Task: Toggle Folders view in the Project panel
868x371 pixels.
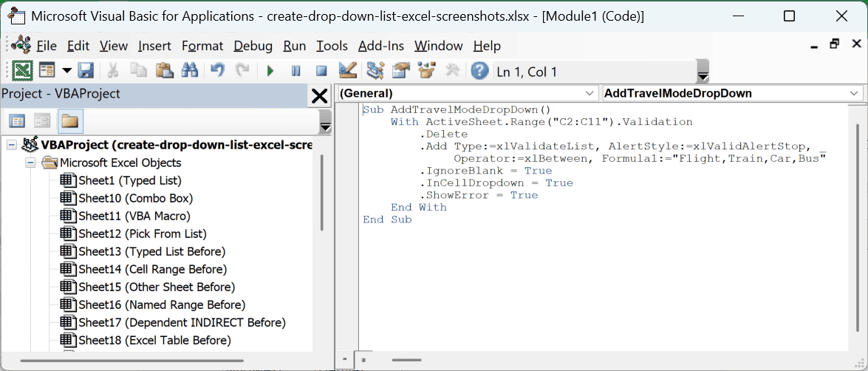Action: pos(70,120)
